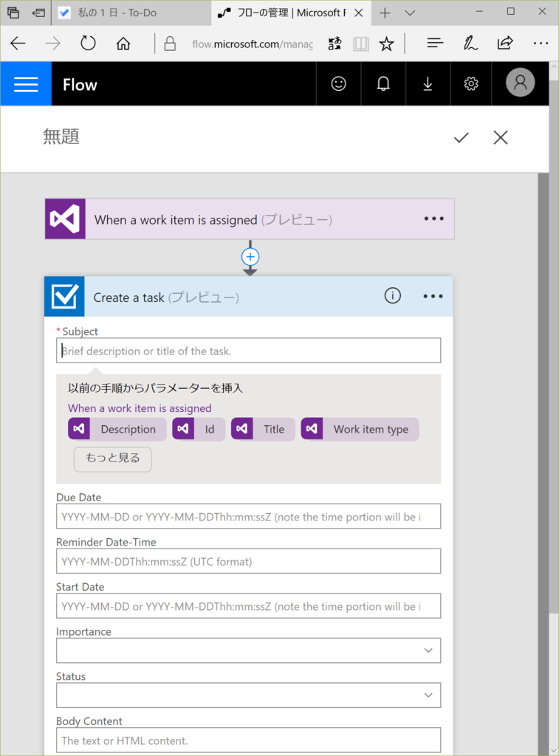Open the browser Hub icon

[434, 44]
